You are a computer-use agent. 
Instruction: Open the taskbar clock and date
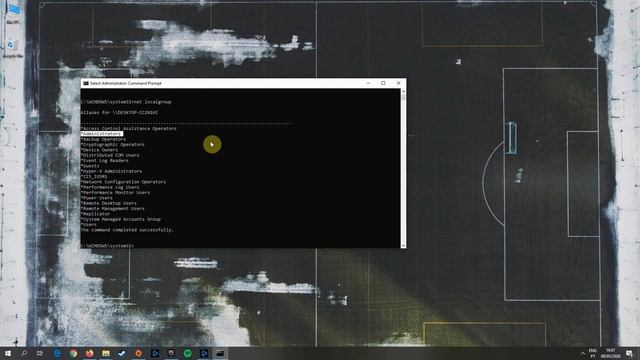611,353
